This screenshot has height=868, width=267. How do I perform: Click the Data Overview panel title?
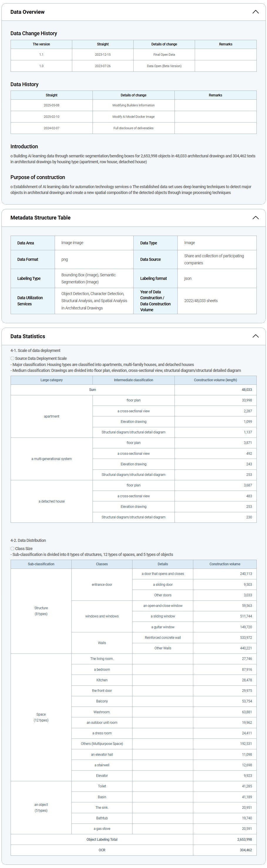coord(27,12)
